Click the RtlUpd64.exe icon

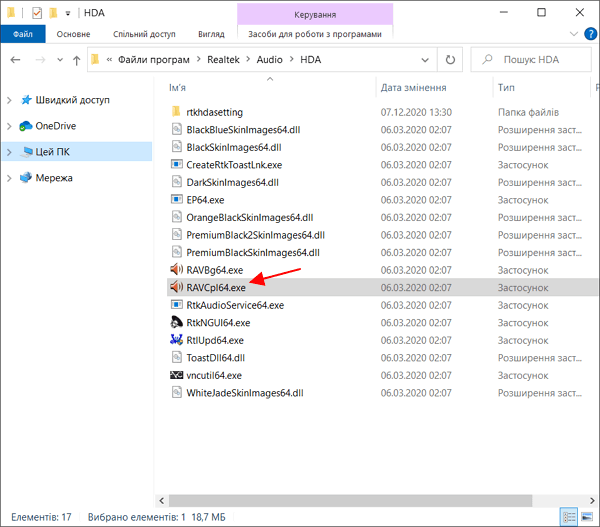click(x=176, y=339)
